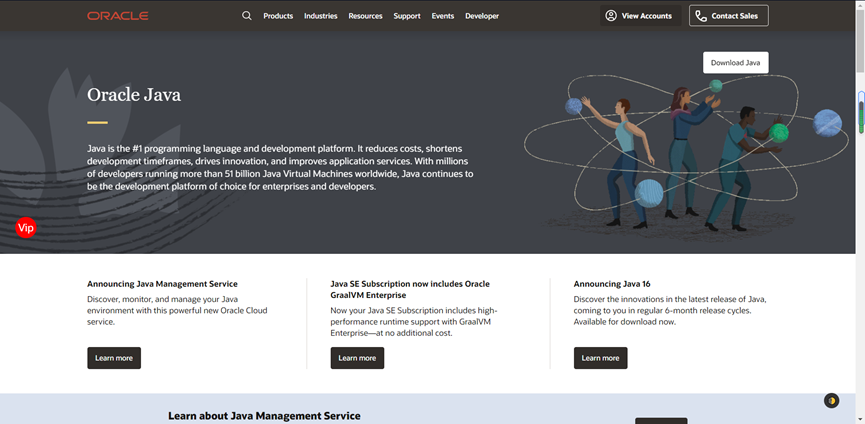Open the search magnifier icon
Screen dimensions: 865x424
tap(247, 16)
